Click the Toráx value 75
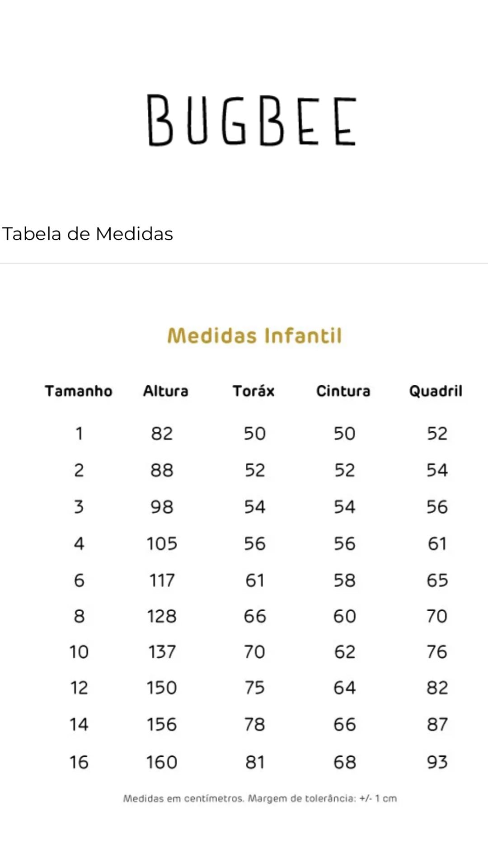 pos(255,688)
